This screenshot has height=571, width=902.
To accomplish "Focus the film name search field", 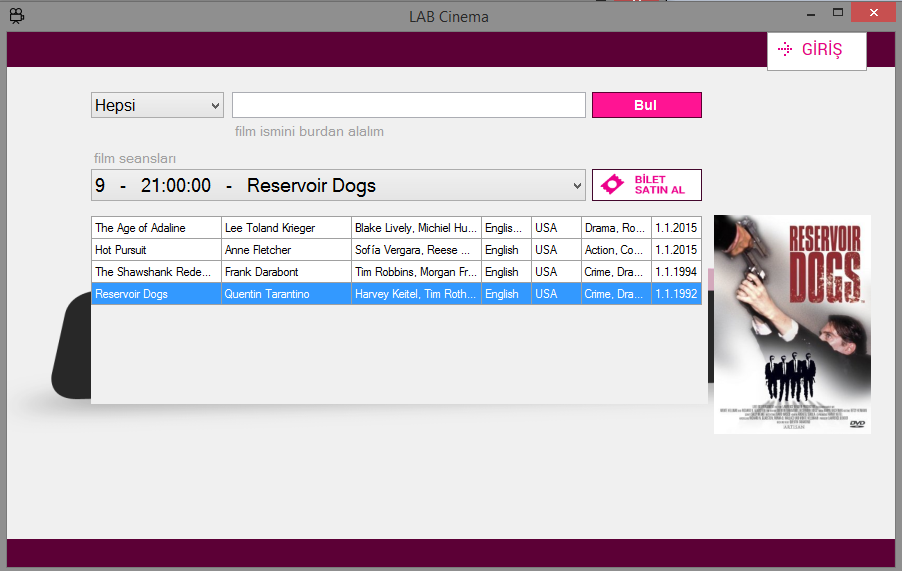I will 408,105.
